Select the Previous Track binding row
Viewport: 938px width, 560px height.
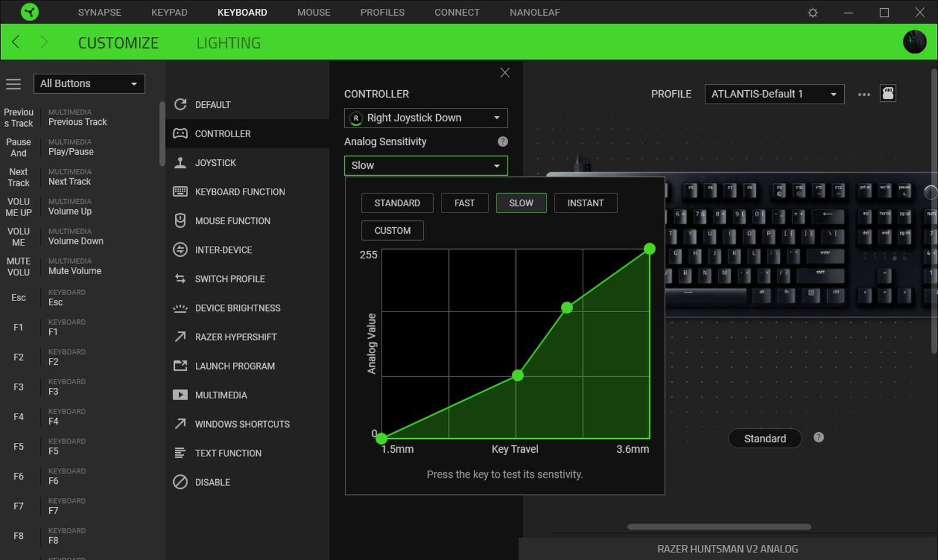tap(79, 117)
